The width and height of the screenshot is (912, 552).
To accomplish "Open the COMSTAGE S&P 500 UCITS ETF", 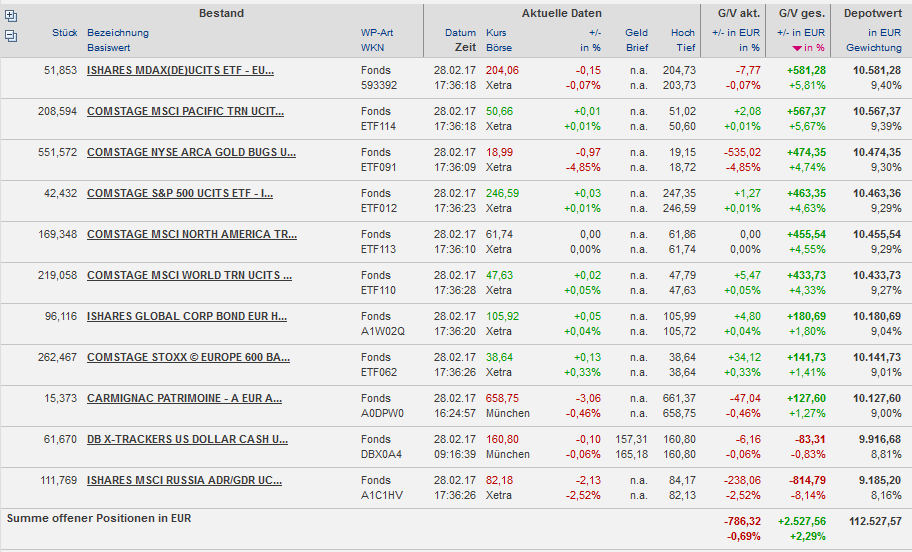I will click(x=180, y=193).
